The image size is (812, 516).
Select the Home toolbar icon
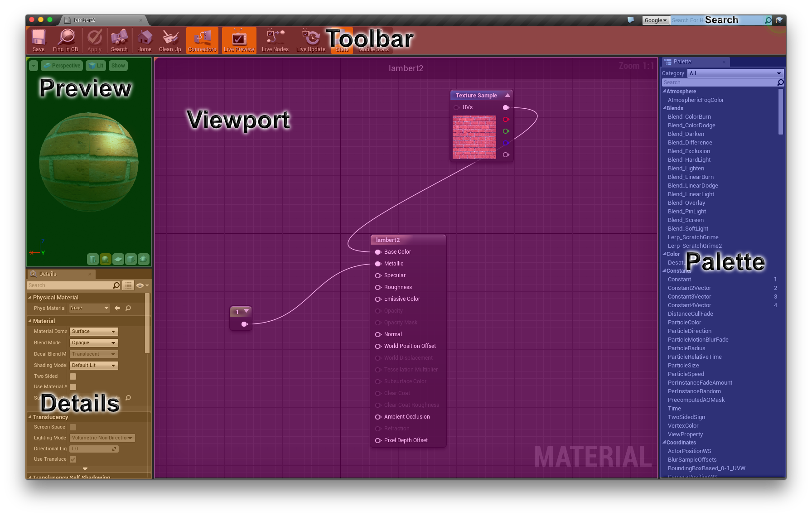[144, 40]
